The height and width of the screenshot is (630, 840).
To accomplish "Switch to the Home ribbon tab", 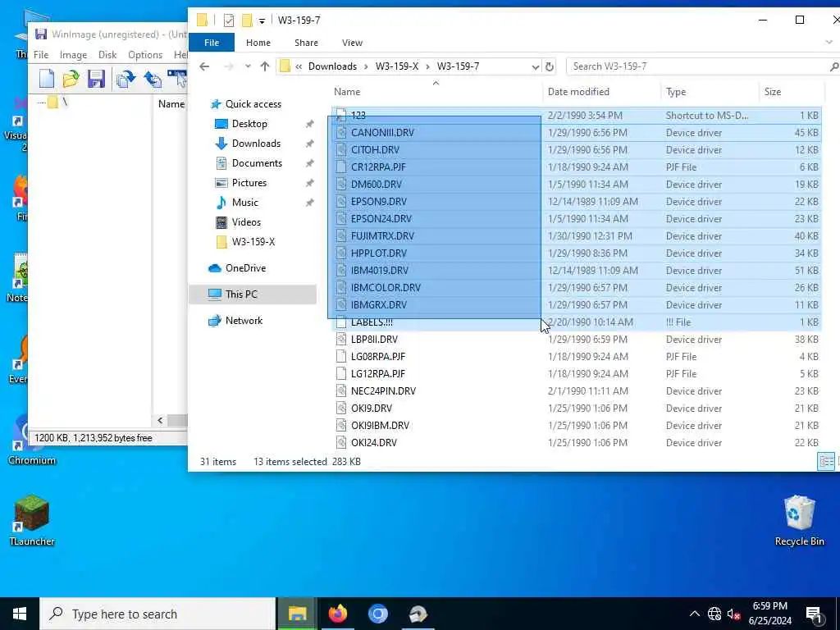I will pyautogui.click(x=258, y=43).
